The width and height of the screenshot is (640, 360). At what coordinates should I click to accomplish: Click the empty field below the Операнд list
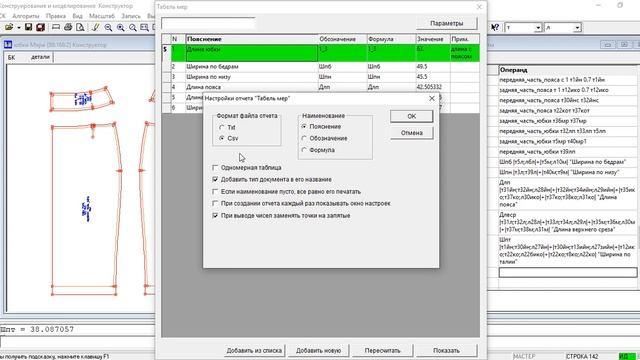tap(568, 272)
